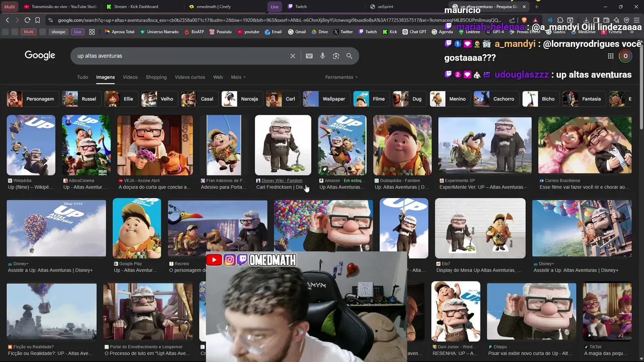Open the browser hamburger menu

(637, 20)
